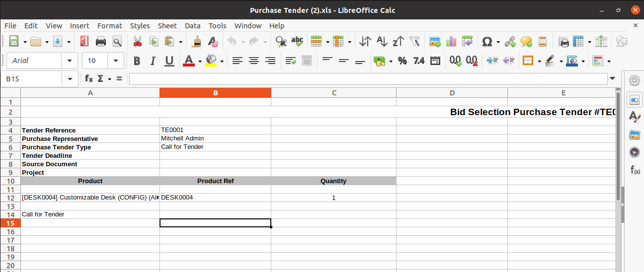Image resolution: width=644 pixels, height=272 pixels.
Task: Toggle Align Left
Action: pos(238,61)
